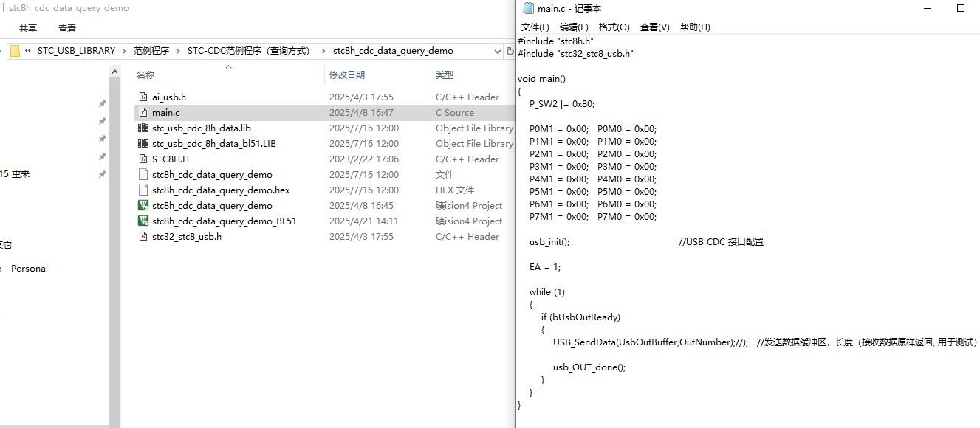This screenshot has width=980, height=428.
Task: Click the main.c file icon
Action: pyautogui.click(x=143, y=112)
